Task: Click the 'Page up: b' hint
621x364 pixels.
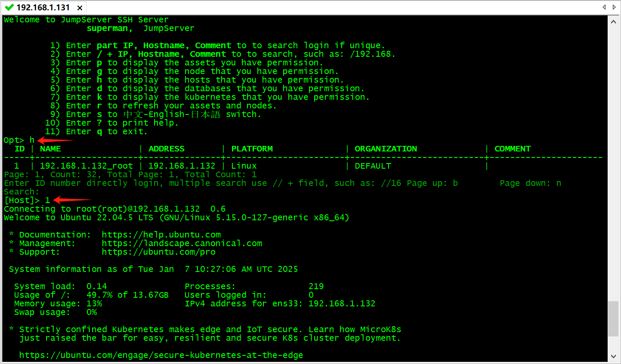Action: click(433, 183)
